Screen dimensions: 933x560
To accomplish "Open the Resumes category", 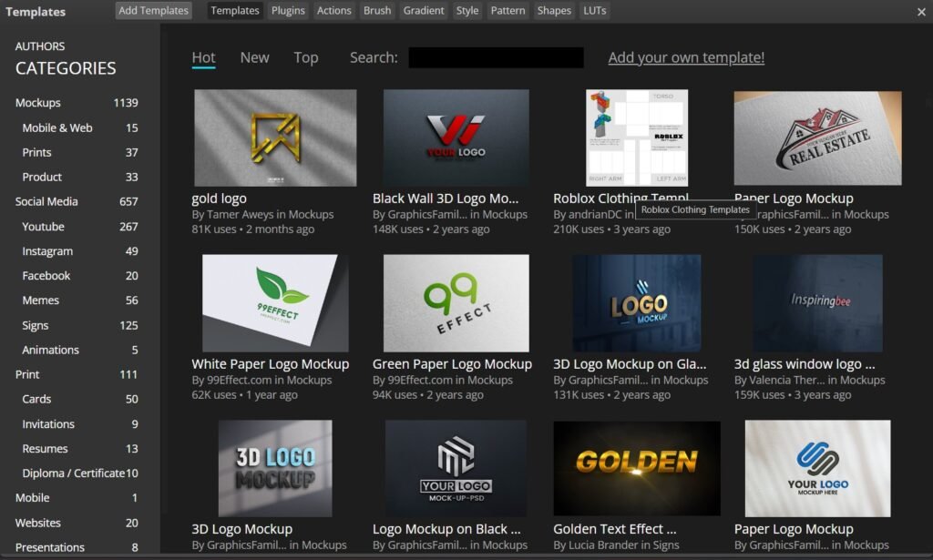I will pyautogui.click(x=46, y=449).
